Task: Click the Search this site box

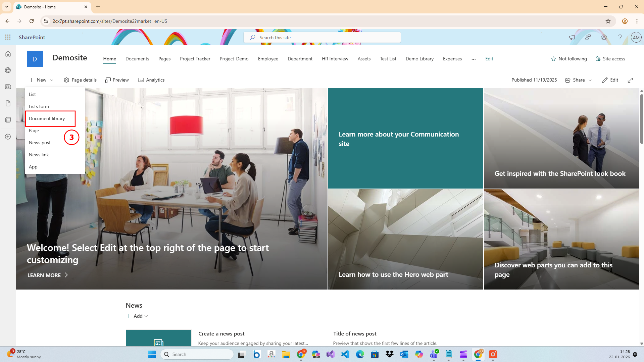Action: coord(322,38)
